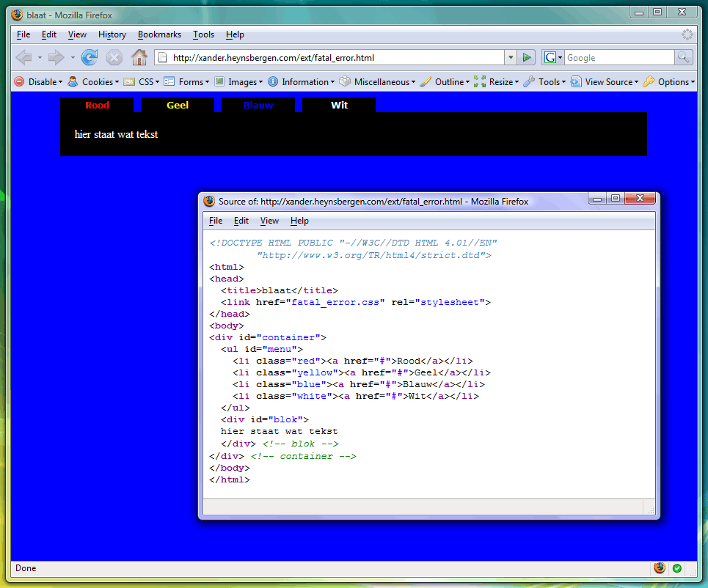The height and width of the screenshot is (588, 708).
Task: Open the Forms toolbar menu
Action: [x=194, y=81]
